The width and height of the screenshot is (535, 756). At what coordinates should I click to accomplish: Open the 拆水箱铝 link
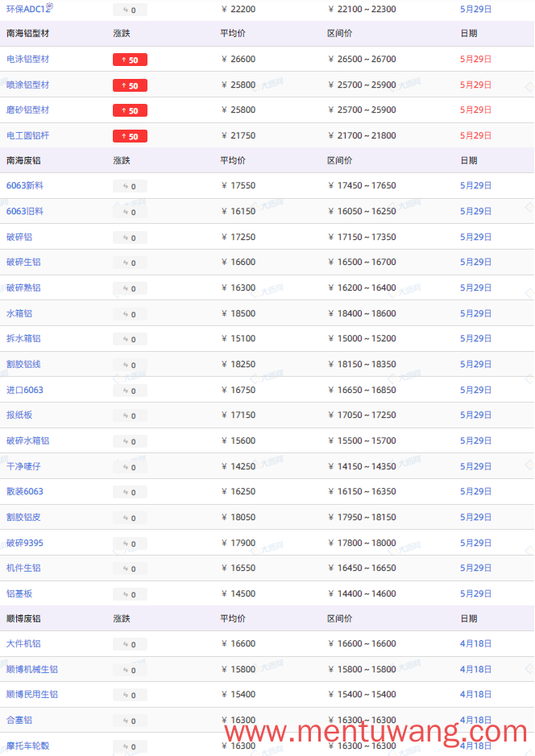pyautogui.click(x=23, y=338)
